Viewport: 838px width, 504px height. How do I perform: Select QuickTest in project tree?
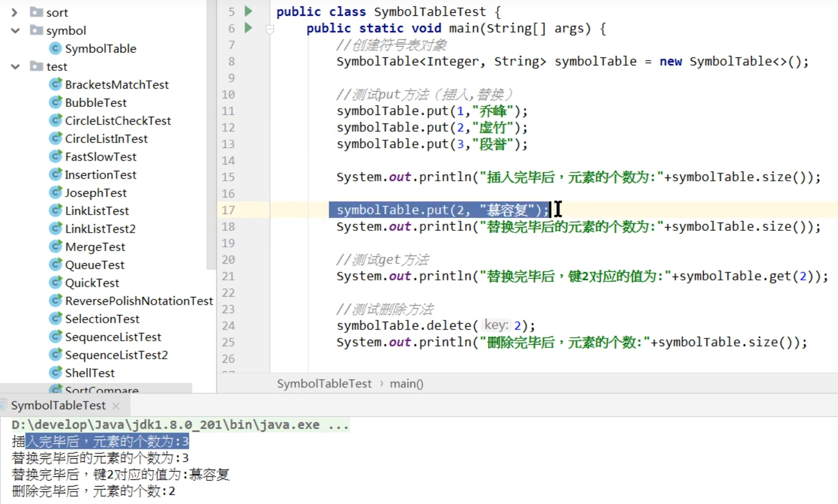(92, 283)
